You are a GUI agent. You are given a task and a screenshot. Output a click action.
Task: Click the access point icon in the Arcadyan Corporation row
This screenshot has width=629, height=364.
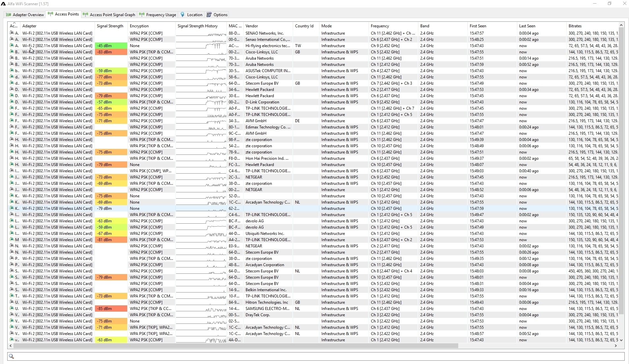click(12, 265)
